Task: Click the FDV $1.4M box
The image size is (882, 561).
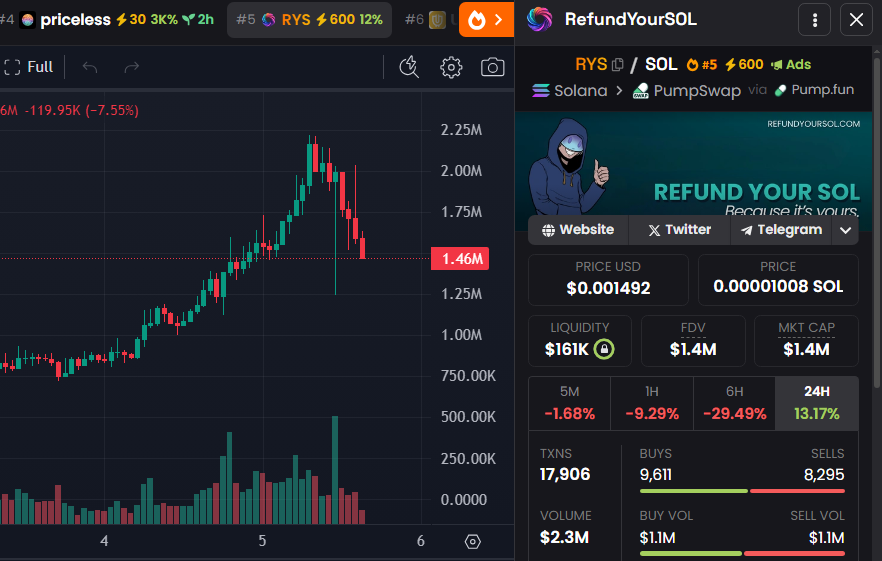Action: tap(693, 341)
